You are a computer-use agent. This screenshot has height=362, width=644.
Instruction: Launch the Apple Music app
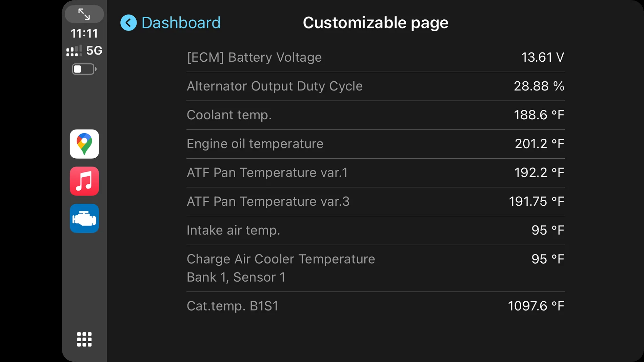(x=84, y=181)
